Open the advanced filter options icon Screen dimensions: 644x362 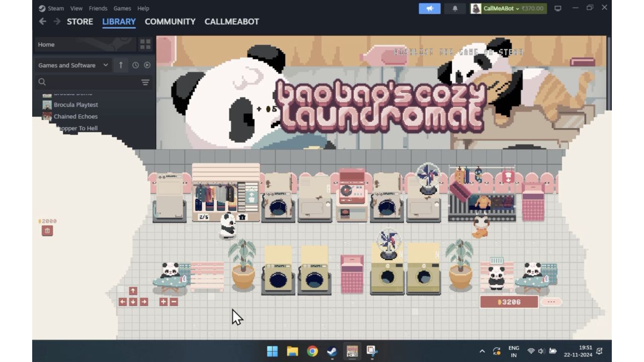point(145,82)
